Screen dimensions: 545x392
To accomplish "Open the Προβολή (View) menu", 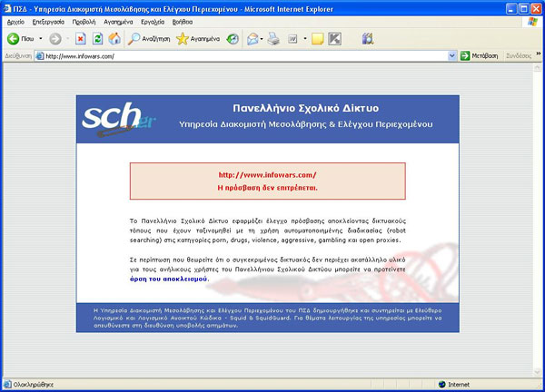I will click(x=84, y=22).
